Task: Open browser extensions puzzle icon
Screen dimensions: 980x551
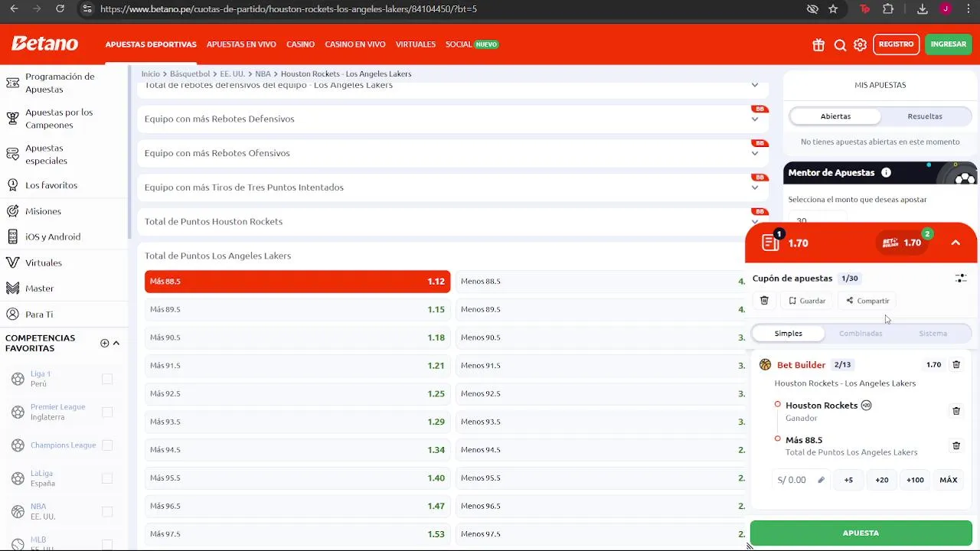Action: click(x=888, y=9)
